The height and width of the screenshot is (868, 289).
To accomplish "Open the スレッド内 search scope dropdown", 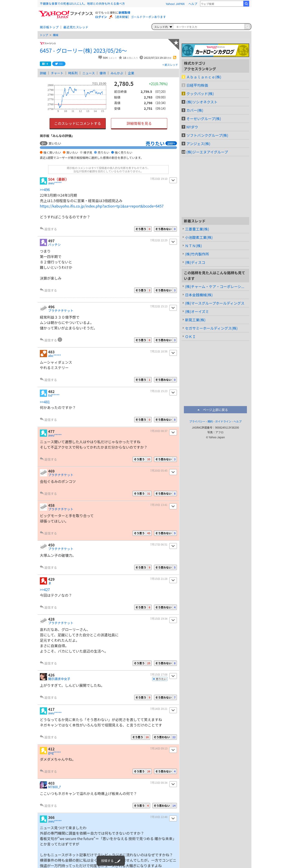I will click(x=163, y=27).
